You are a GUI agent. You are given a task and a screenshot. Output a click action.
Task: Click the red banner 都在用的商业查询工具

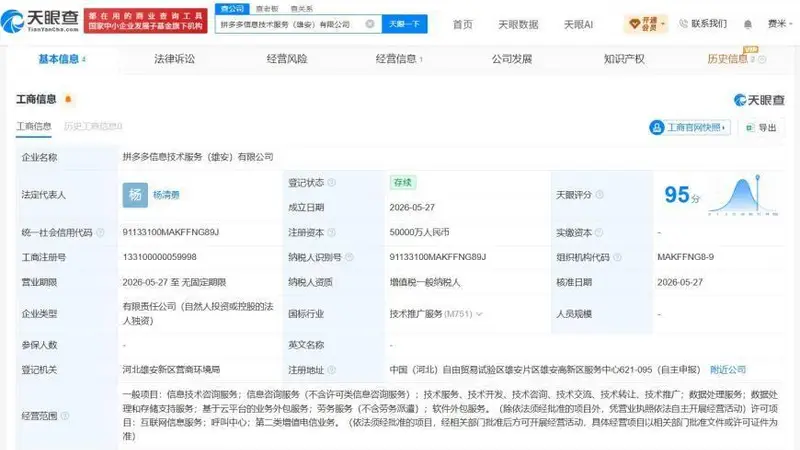145,20
